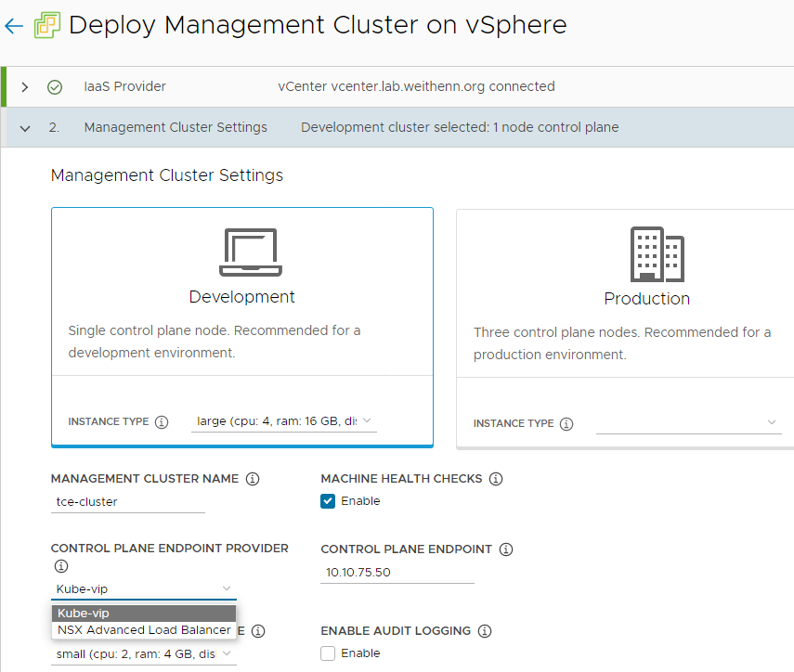The height and width of the screenshot is (672, 794).
Task: Show info for Management Cluster Name
Action: [253, 479]
